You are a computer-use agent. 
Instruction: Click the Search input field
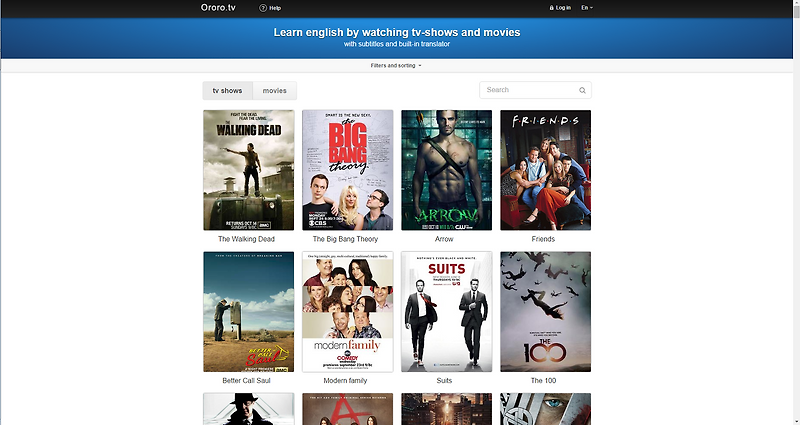[535, 90]
